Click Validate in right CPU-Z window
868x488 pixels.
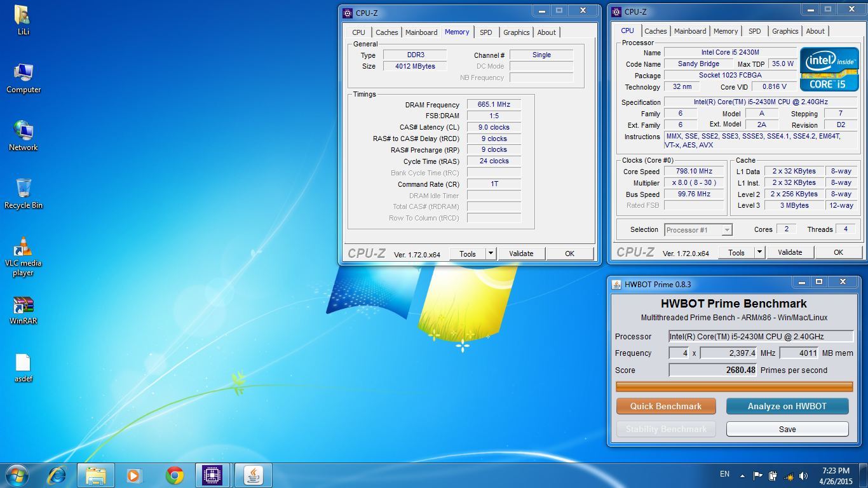[x=790, y=252]
